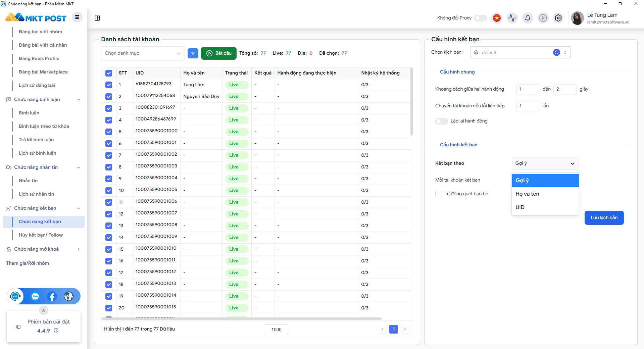This screenshot has width=644, height=349.
Task: Open Hủy kết bạn/ Follow menu item
Action: 41,235
